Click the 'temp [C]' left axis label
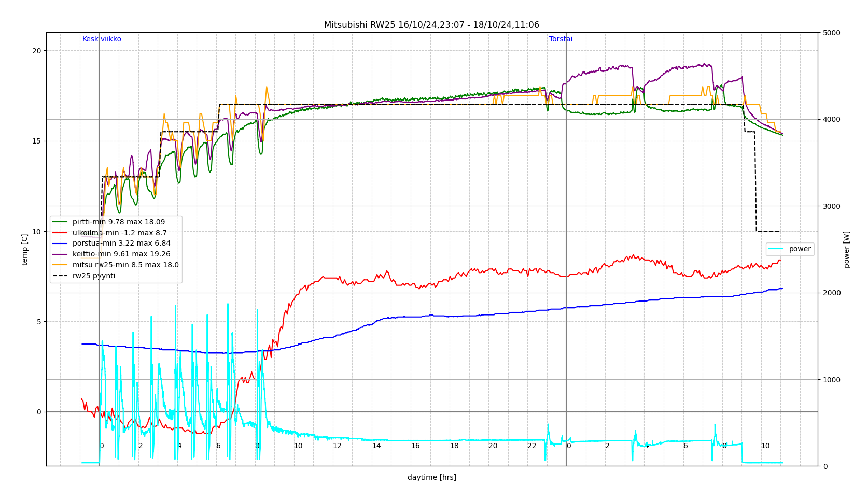This screenshot has height=501, width=868. [x=25, y=249]
